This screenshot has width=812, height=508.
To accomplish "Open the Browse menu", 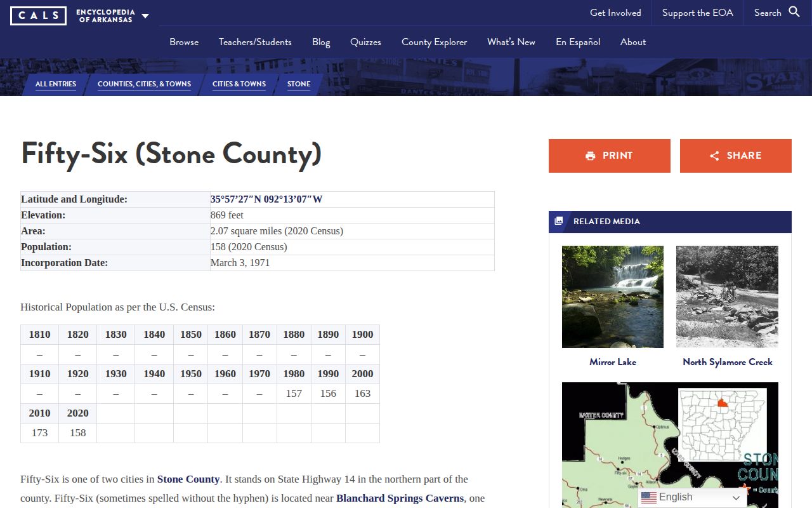I will pos(184,42).
